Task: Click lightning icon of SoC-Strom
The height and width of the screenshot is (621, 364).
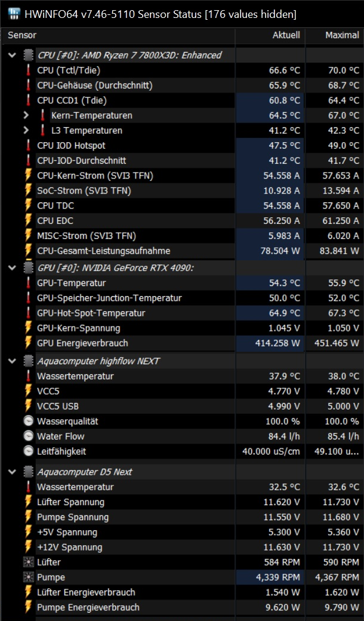Action: pyautogui.click(x=28, y=190)
